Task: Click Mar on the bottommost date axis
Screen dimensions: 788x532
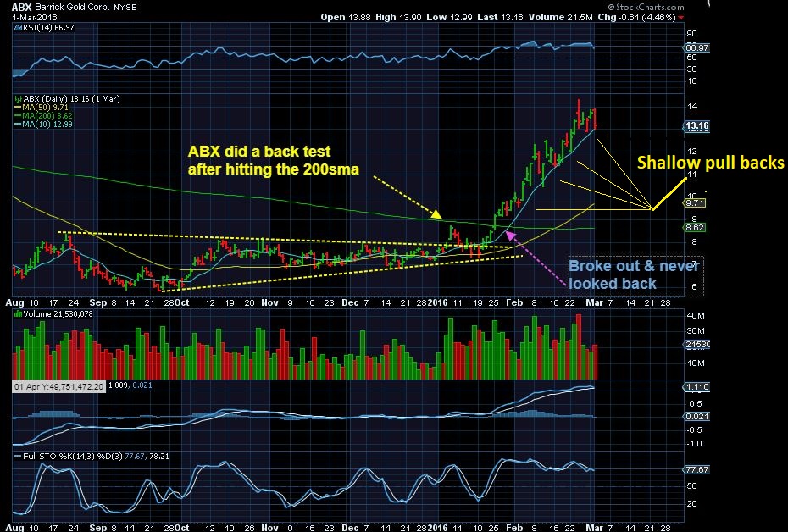Action: tap(594, 528)
